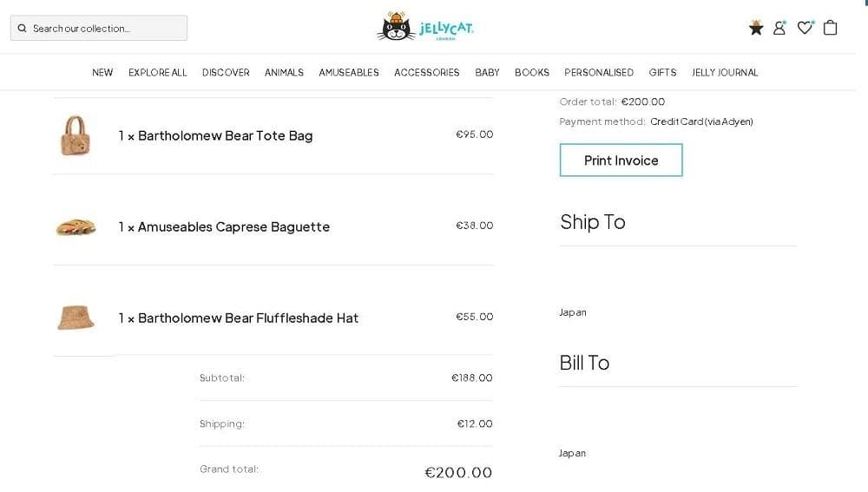The image size is (868, 492).
Task: Open the wishlist heart icon
Action: coord(805,28)
